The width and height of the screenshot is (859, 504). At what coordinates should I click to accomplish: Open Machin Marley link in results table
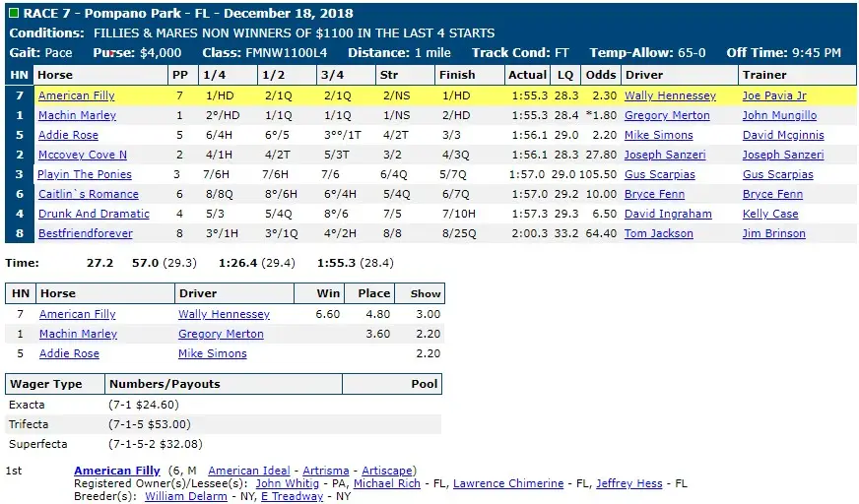[x=77, y=115]
